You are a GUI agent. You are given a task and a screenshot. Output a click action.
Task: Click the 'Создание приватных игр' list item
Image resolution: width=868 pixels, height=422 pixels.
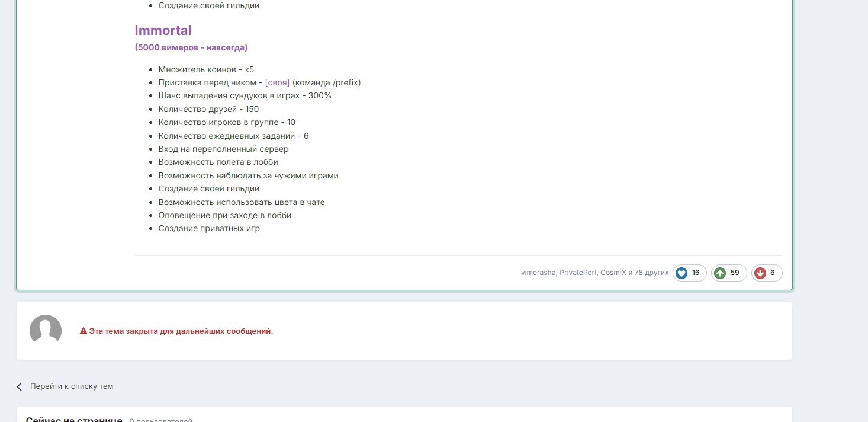209,229
